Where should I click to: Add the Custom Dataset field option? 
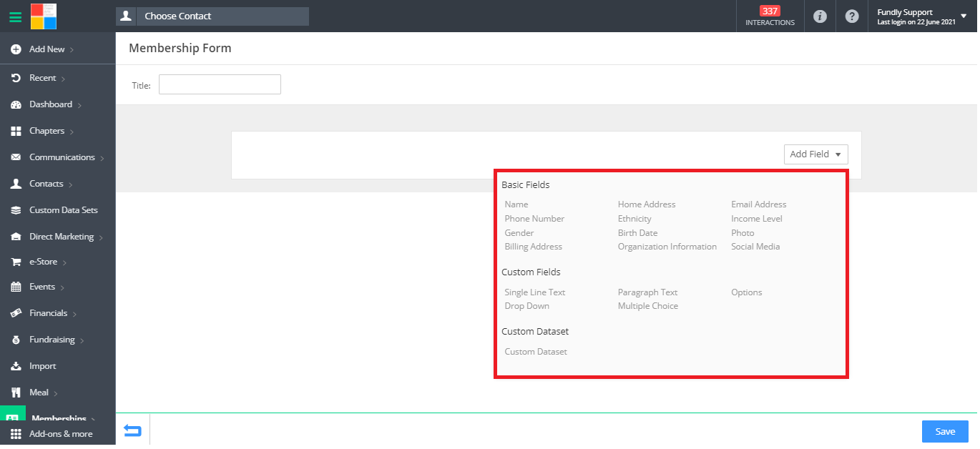(536, 352)
